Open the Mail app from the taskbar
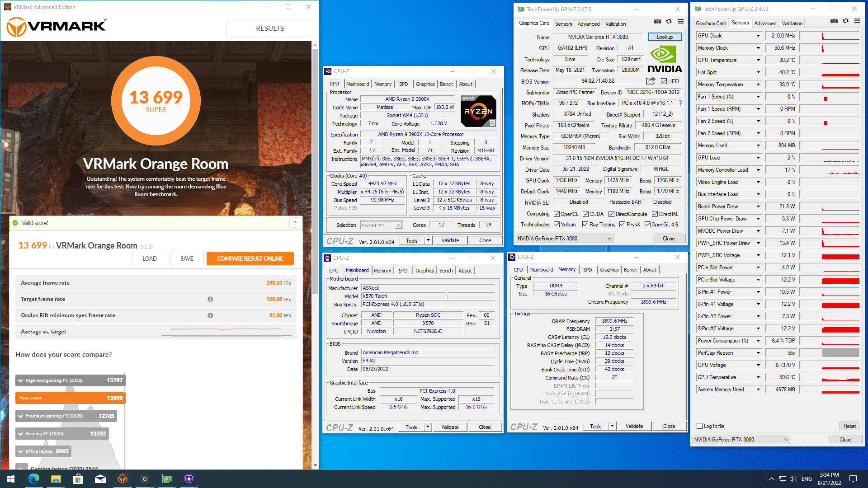868x488 pixels. coord(100,479)
